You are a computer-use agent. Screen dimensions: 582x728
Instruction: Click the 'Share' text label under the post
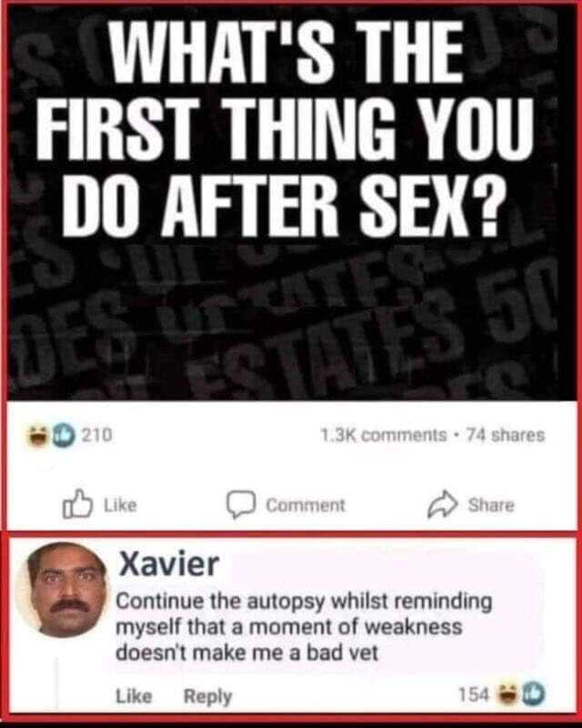[x=491, y=505]
